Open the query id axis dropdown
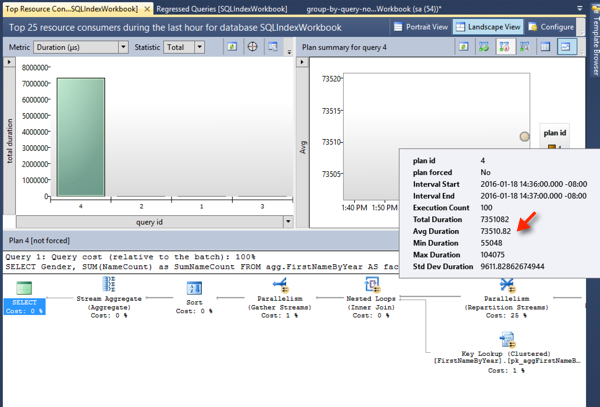Screen dimensions: 600x407 tap(288, 222)
